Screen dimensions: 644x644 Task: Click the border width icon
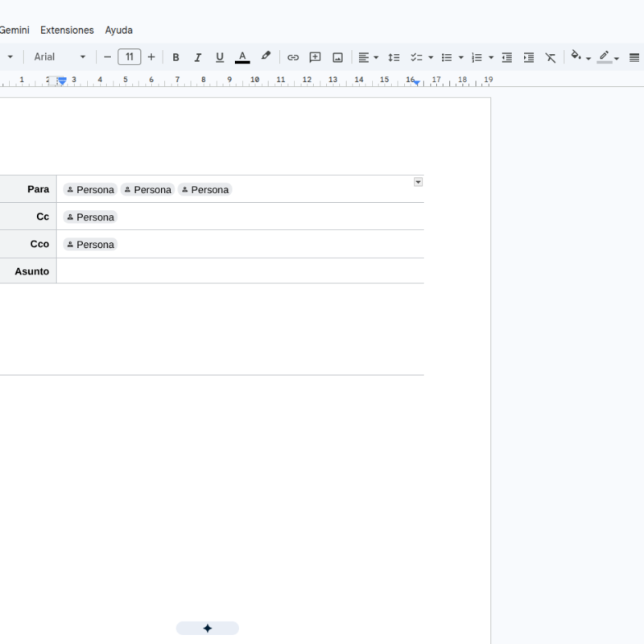tap(634, 57)
